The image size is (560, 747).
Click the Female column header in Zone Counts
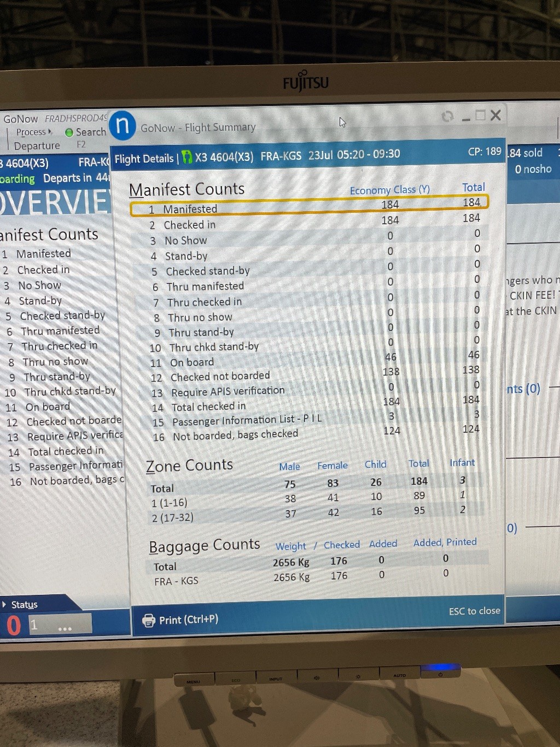pos(332,466)
